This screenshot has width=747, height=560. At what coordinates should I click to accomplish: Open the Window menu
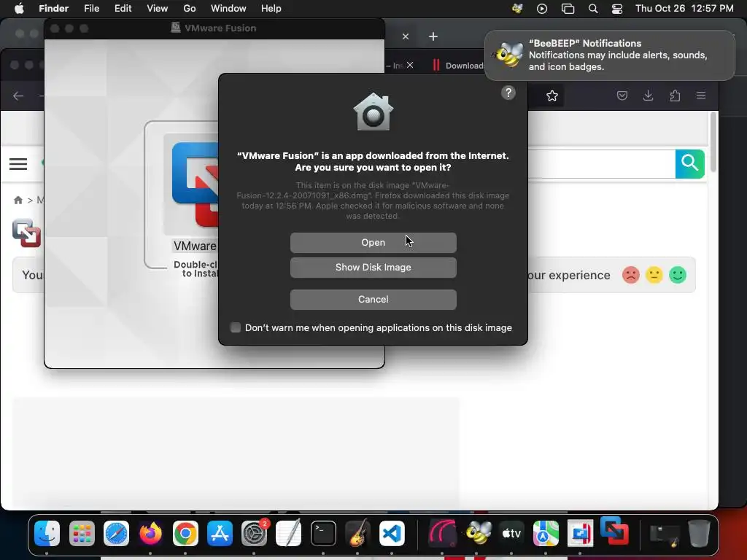[x=228, y=9]
